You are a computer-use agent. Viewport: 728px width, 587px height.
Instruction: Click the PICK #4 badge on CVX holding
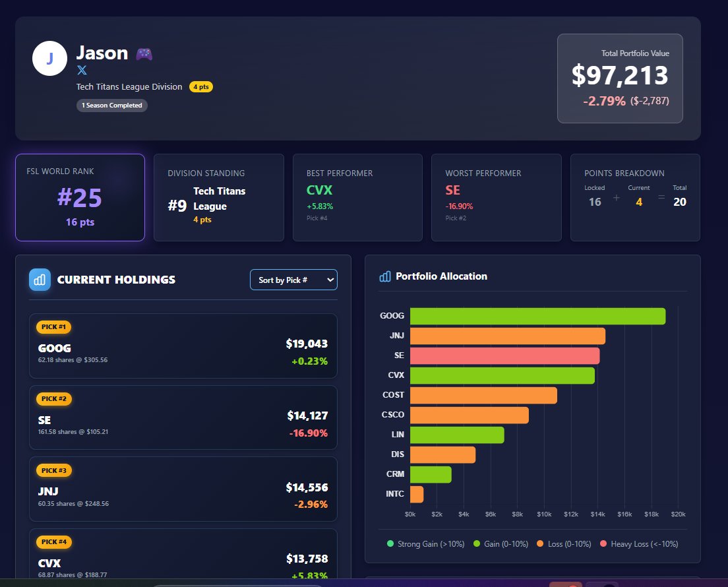(x=53, y=541)
